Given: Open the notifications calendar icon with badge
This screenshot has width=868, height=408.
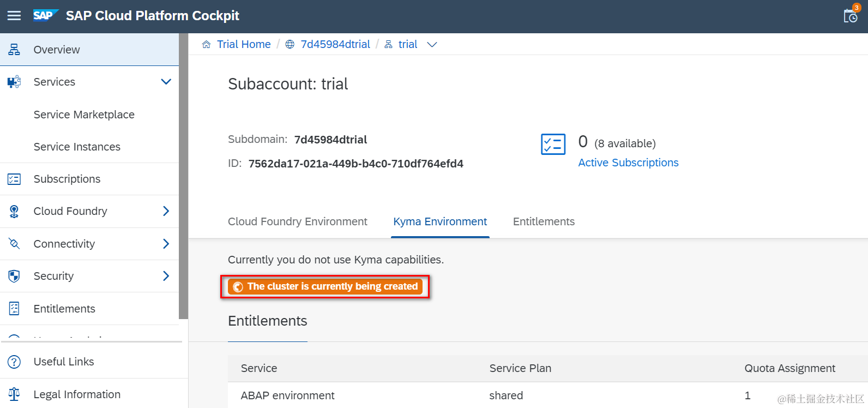Looking at the screenshot, I should coord(851,15).
